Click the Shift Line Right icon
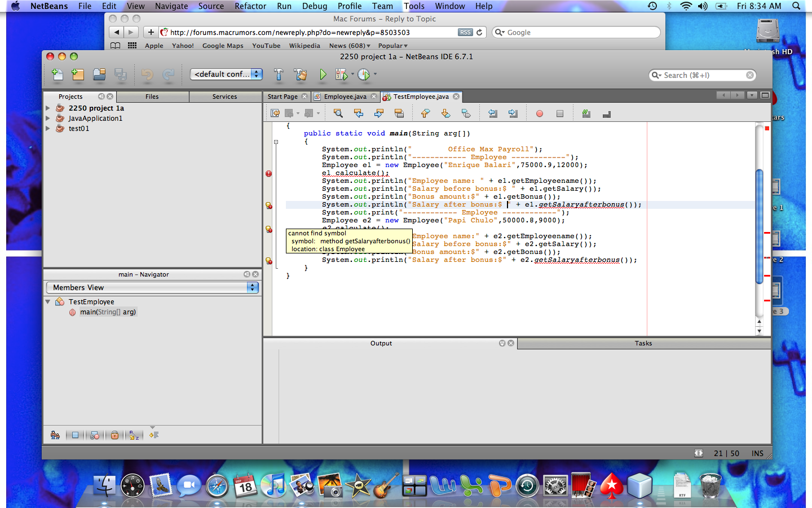The height and width of the screenshot is (508, 812). (513, 113)
